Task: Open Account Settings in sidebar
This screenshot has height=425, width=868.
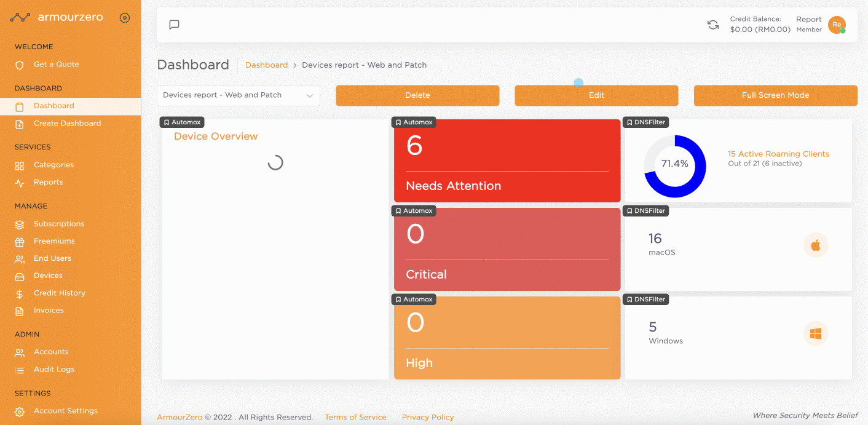Action: click(x=66, y=411)
